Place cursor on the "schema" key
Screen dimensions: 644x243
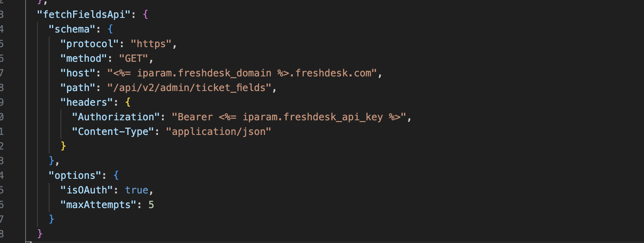pyautogui.click(x=72, y=29)
